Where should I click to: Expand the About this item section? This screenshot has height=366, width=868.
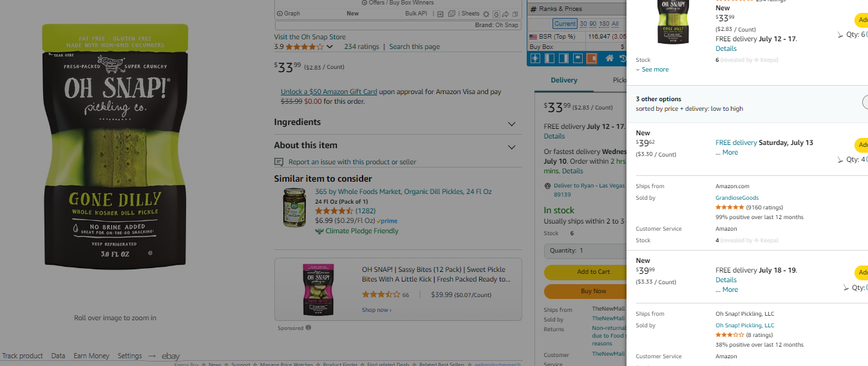point(397,146)
